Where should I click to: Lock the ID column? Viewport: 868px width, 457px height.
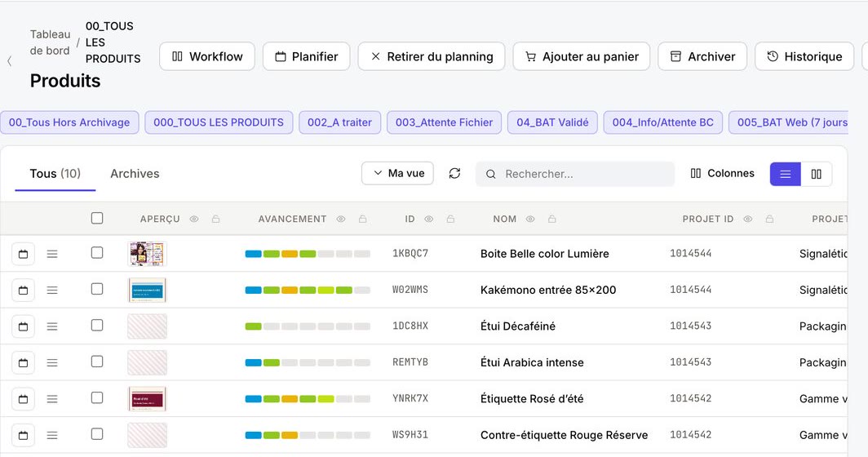click(x=450, y=219)
